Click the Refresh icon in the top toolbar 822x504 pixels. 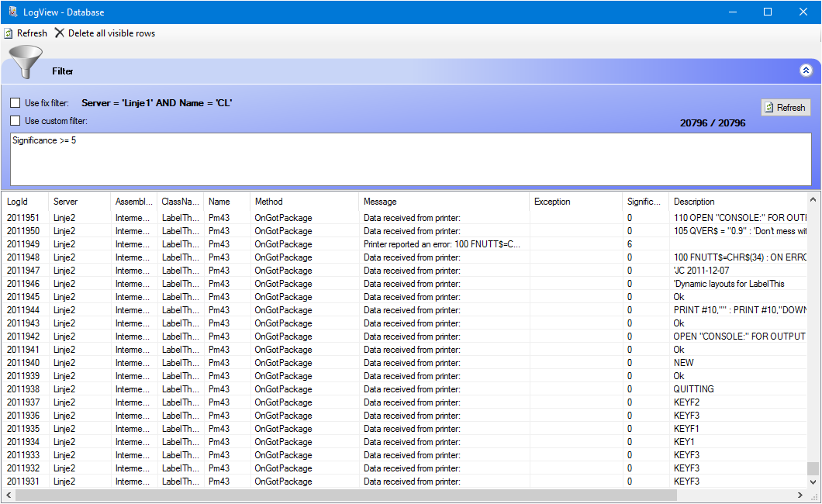point(9,33)
